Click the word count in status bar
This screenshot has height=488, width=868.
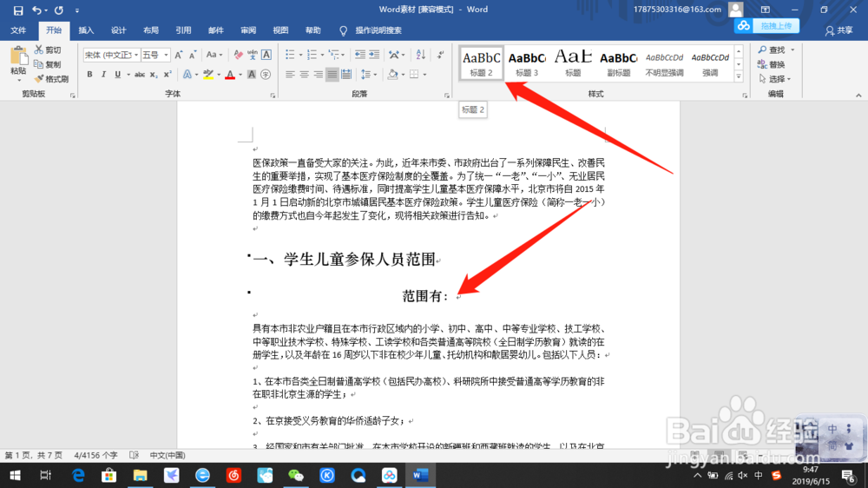tap(95, 455)
